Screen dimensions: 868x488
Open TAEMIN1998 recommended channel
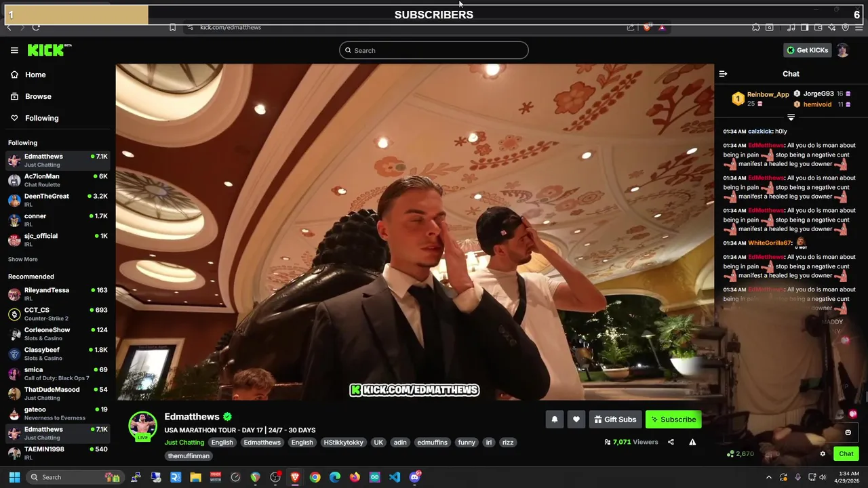click(x=58, y=453)
